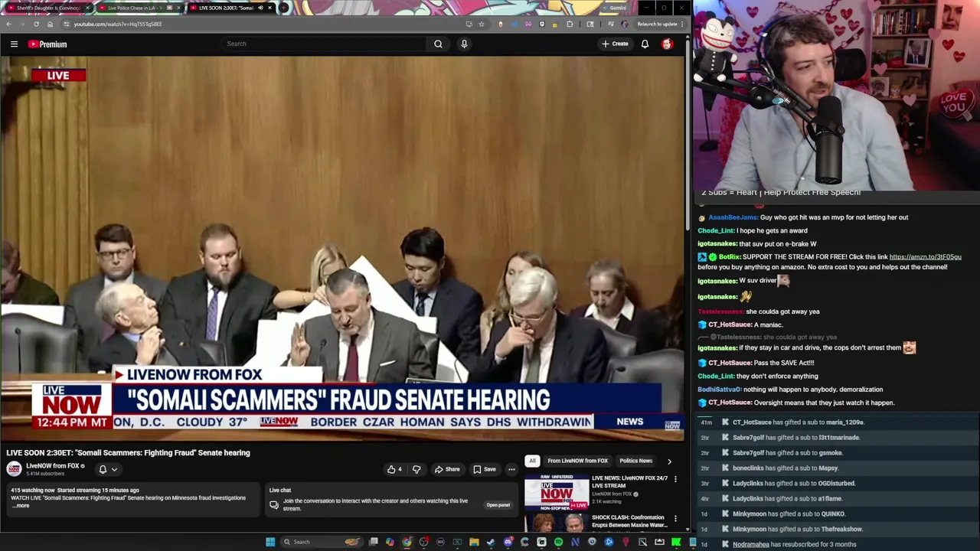Screen dimensions: 980x551
Task: Open options for SHOCK CLASH video
Action: [x=675, y=519]
